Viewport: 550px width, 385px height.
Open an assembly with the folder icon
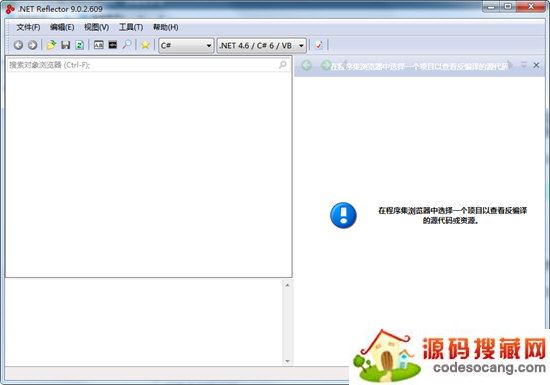tap(51, 45)
